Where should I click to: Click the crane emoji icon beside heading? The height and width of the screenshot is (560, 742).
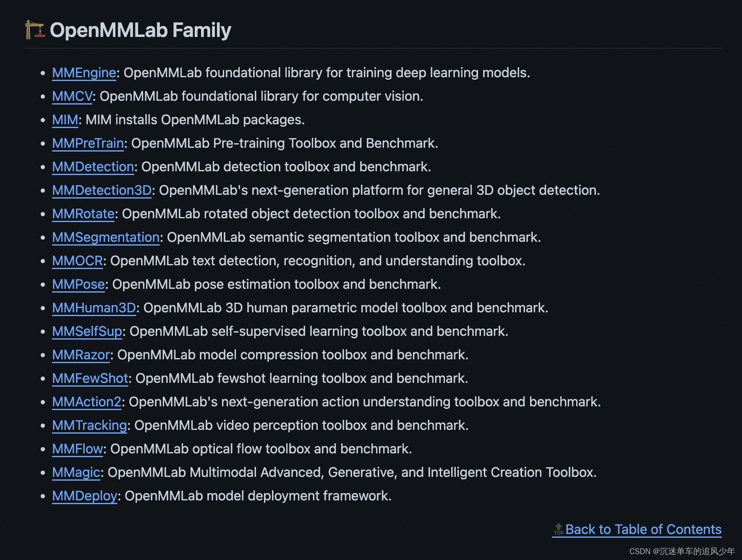pyautogui.click(x=34, y=30)
